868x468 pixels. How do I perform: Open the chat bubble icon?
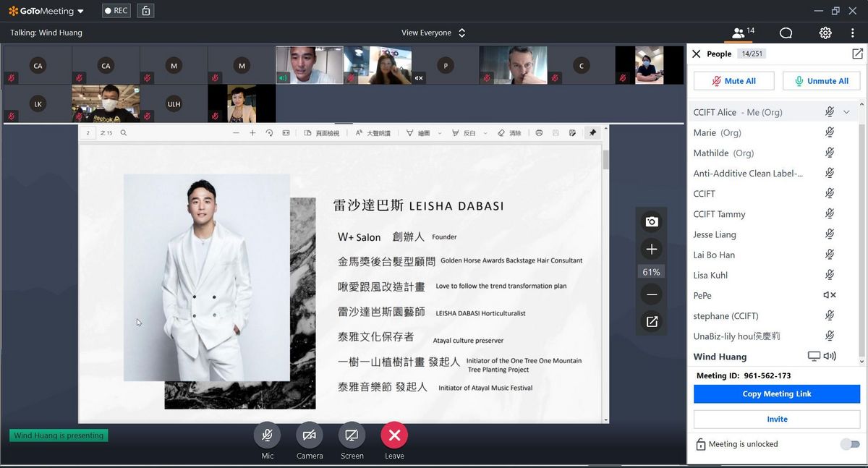point(786,33)
